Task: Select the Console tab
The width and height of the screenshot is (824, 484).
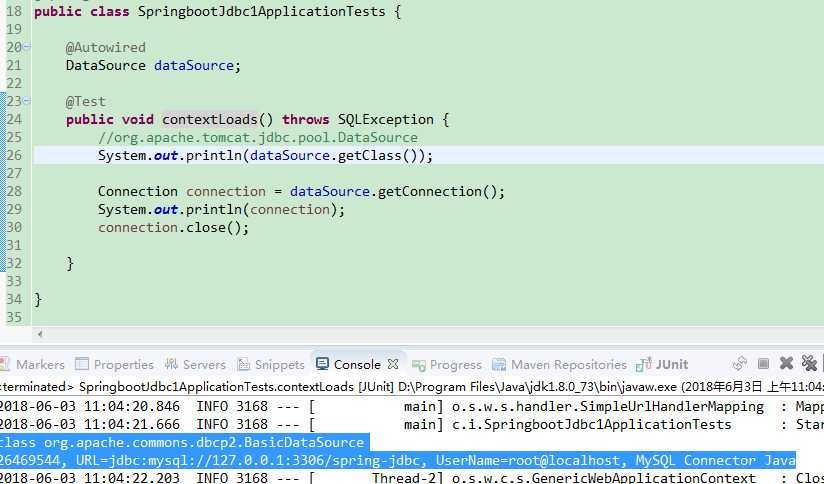Action: click(x=357, y=364)
